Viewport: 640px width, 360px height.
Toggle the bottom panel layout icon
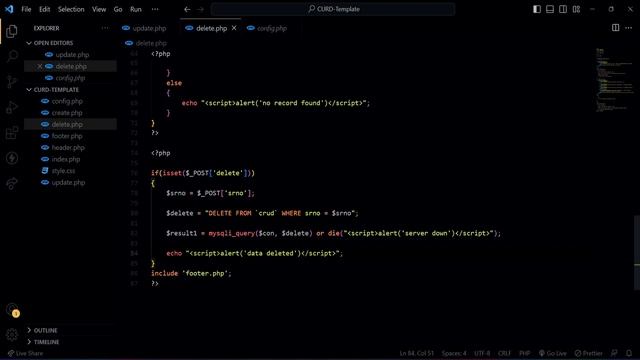pyautogui.click(x=550, y=9)
